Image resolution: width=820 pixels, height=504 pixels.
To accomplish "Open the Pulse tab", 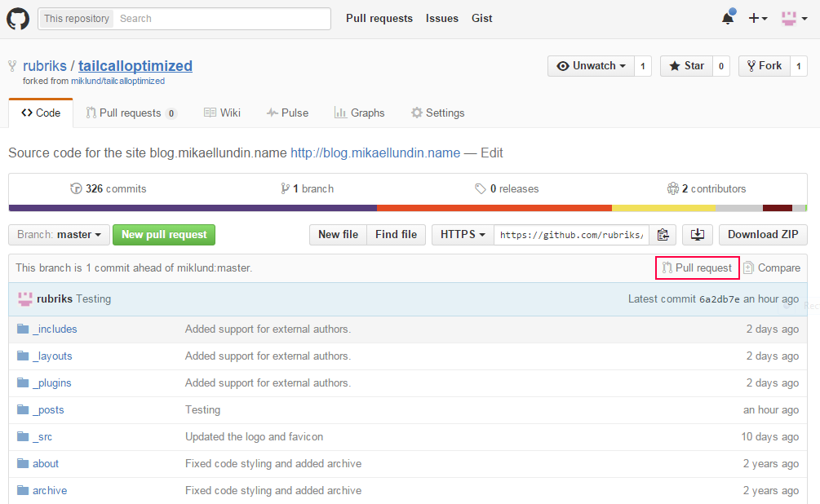I will tap(287, 113).
